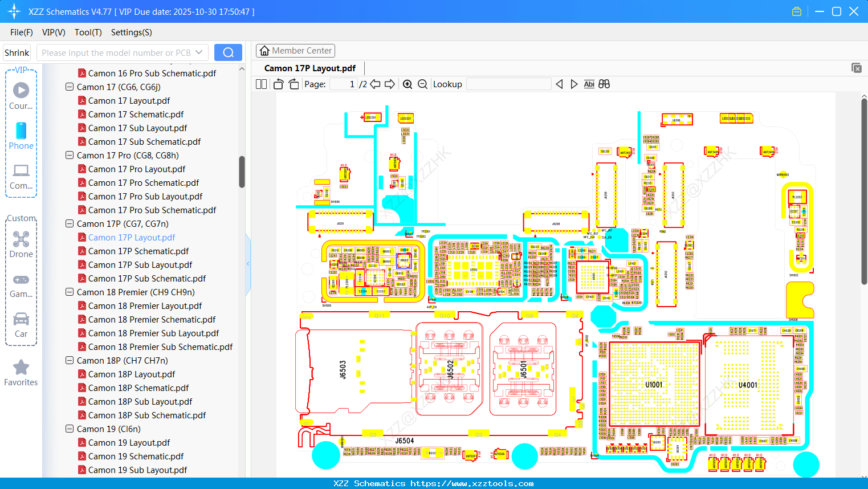The height and width of the screenshot is (489, 868).
Task: Focus the Page number field
Action: coord(344,84)
